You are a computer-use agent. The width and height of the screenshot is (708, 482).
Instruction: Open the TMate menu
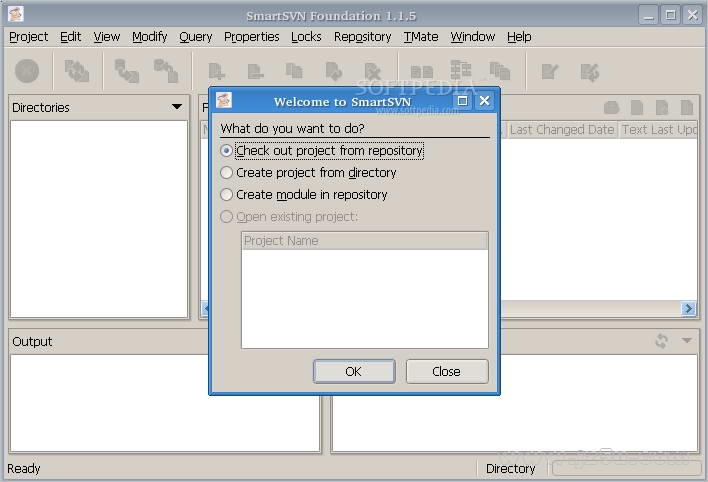click(421, 37)
